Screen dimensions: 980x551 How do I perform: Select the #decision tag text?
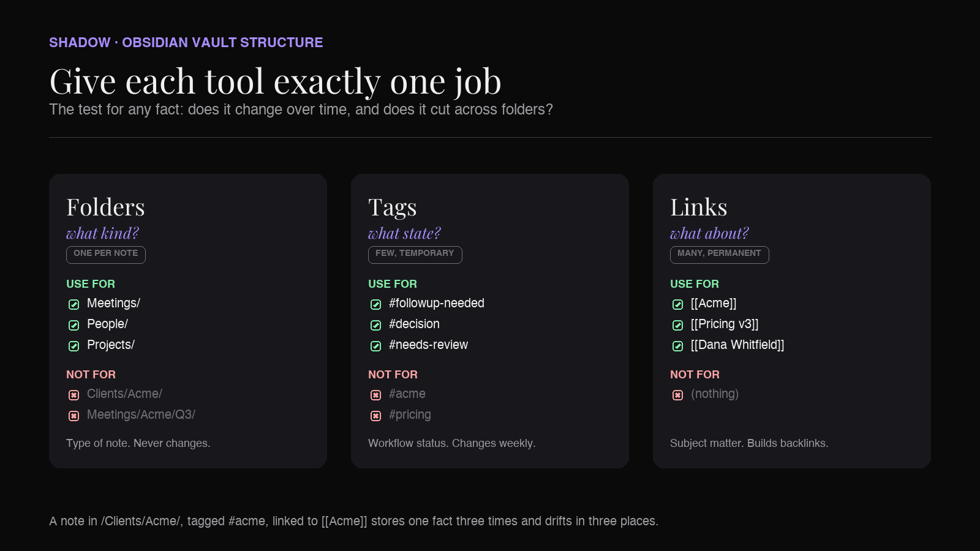[415, 324]
